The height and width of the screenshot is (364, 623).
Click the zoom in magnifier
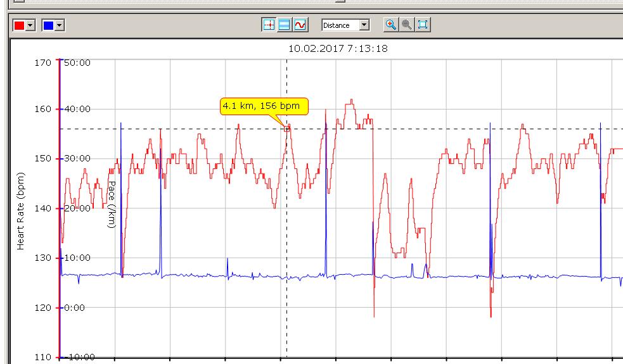pos(391,25)
